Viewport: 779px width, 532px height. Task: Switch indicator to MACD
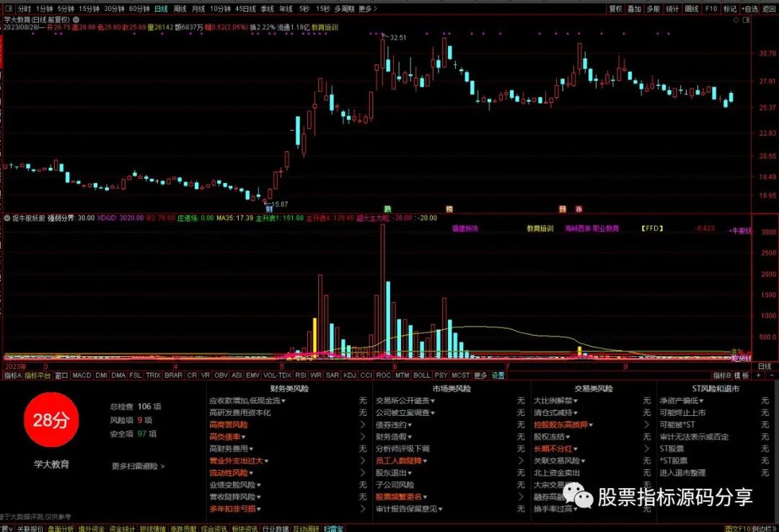tap(82, 376)
